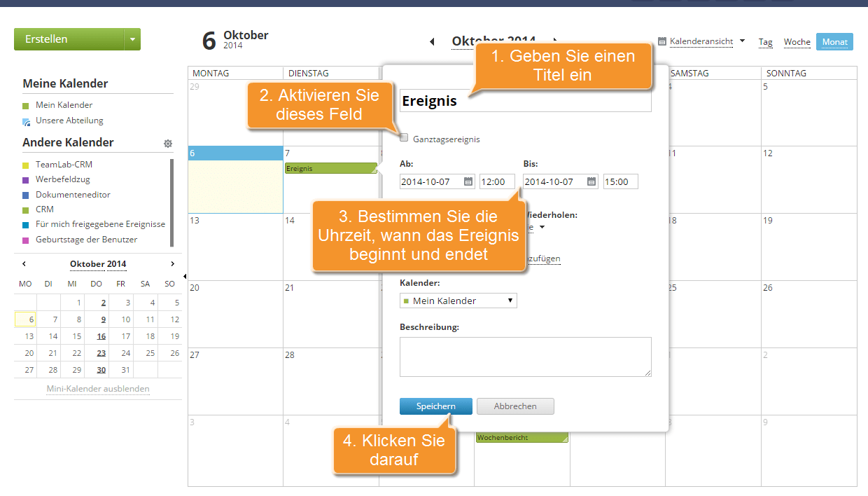Image resolution: width=868 pixels, height=496 pixels.
Task: Enable the Ganztagsereignis checkbox
Action: pos(404,138)
